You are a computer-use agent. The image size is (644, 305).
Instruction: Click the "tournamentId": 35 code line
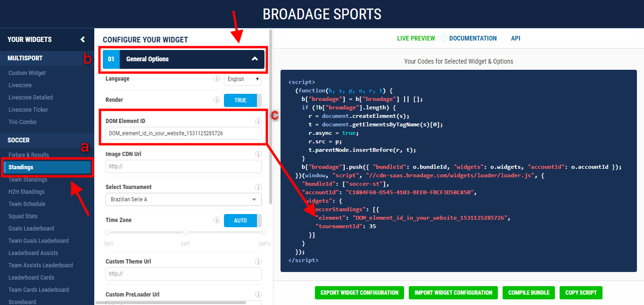click(346, 226)
